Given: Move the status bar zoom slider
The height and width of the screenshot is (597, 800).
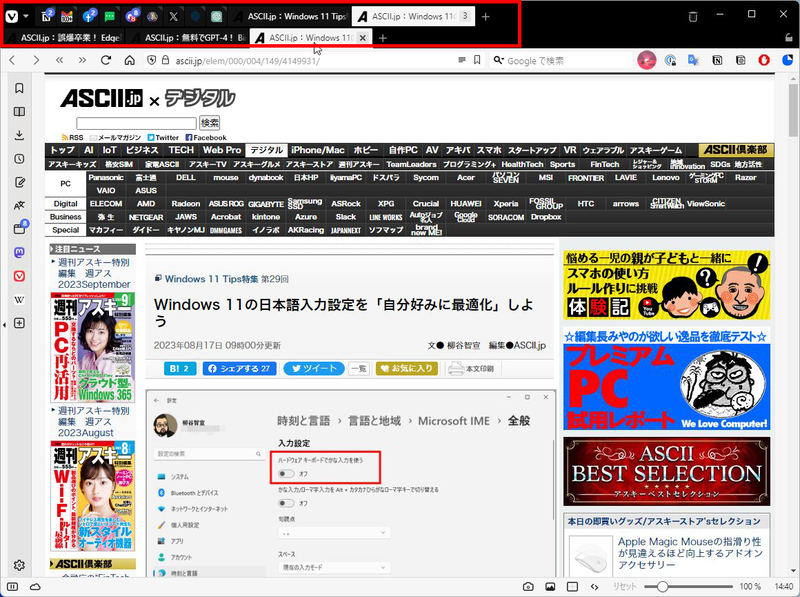Looking at the screenshot, I should coord(662,587).
